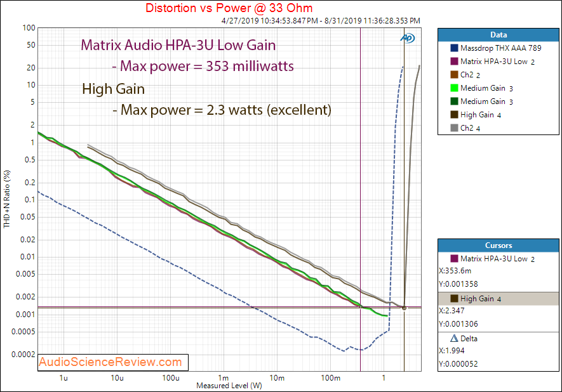Click the 0.001 tick label on y-axis
Image resolution: width=562 pixels, height=392 pixels.
[x=25, y=315]
